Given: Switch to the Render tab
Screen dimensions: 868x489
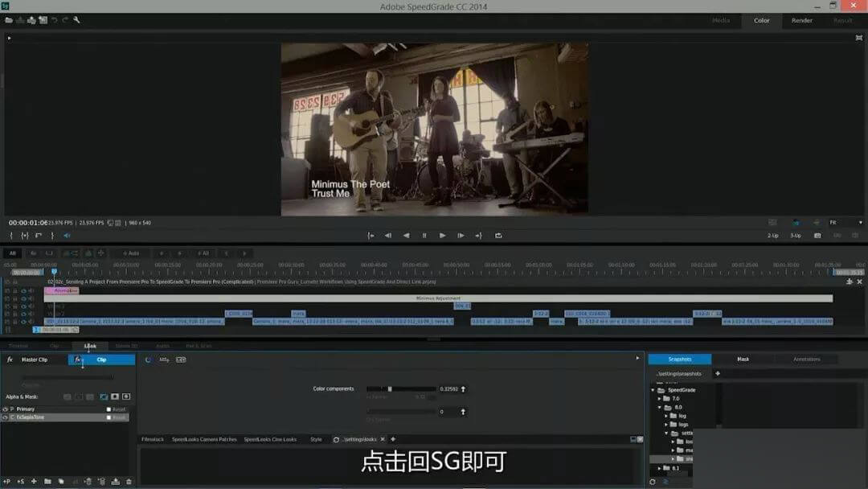Looking at the screenshot, I should tap(802, 20).
